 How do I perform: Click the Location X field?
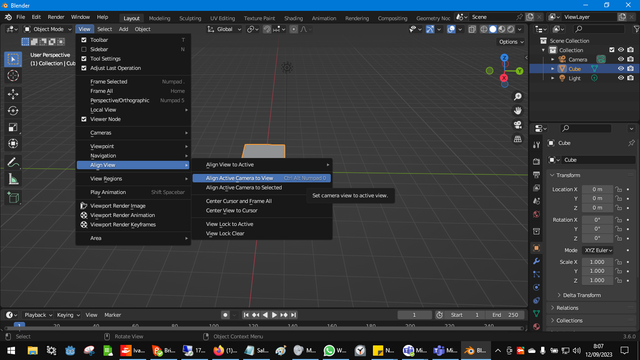click(597, 189)
